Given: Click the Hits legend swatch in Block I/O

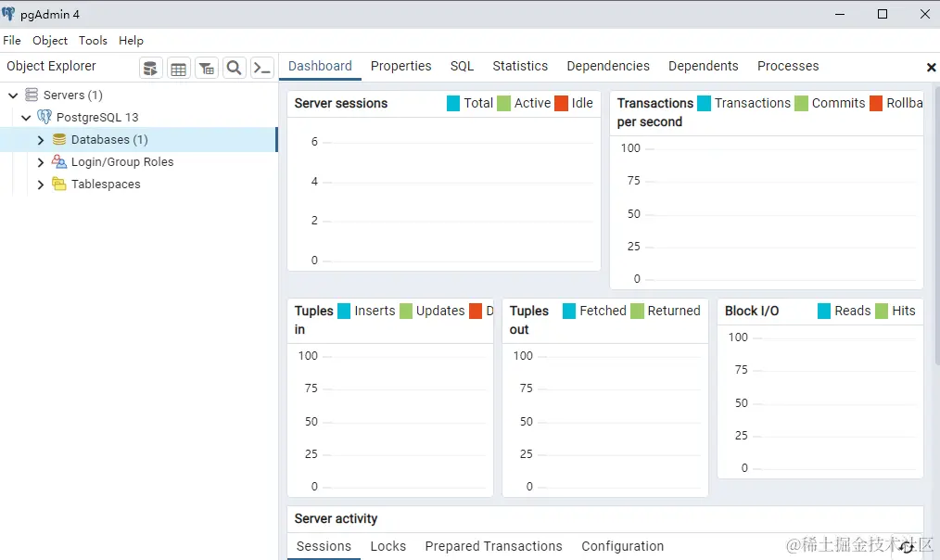Looking at the screenshot, I should pyautogui.click(x=882, y=311).
